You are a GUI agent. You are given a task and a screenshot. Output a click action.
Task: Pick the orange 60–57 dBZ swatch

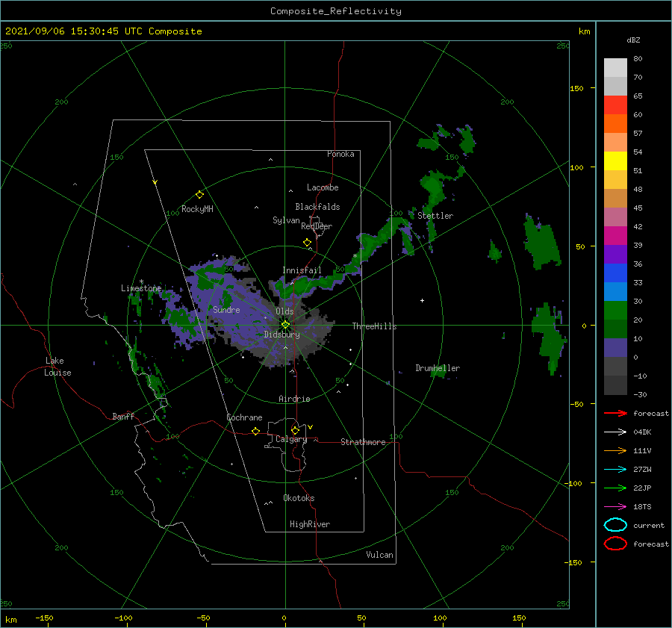[615, 124]
